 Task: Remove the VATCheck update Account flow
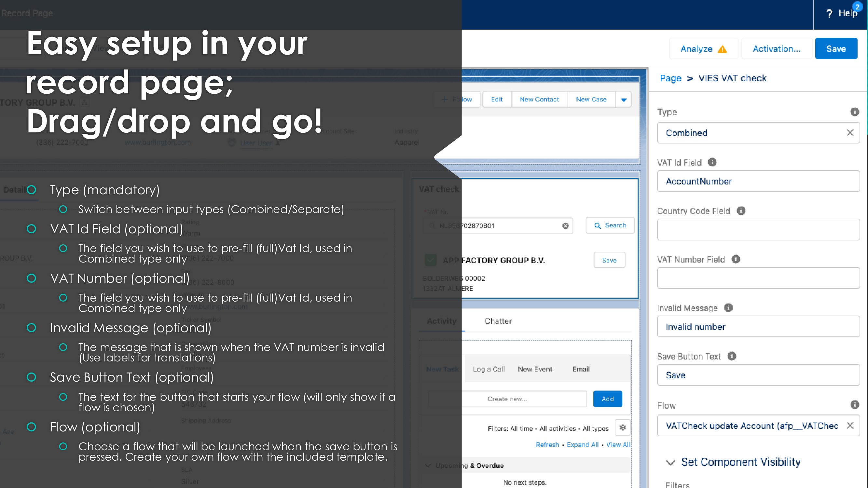pos(850,426)
